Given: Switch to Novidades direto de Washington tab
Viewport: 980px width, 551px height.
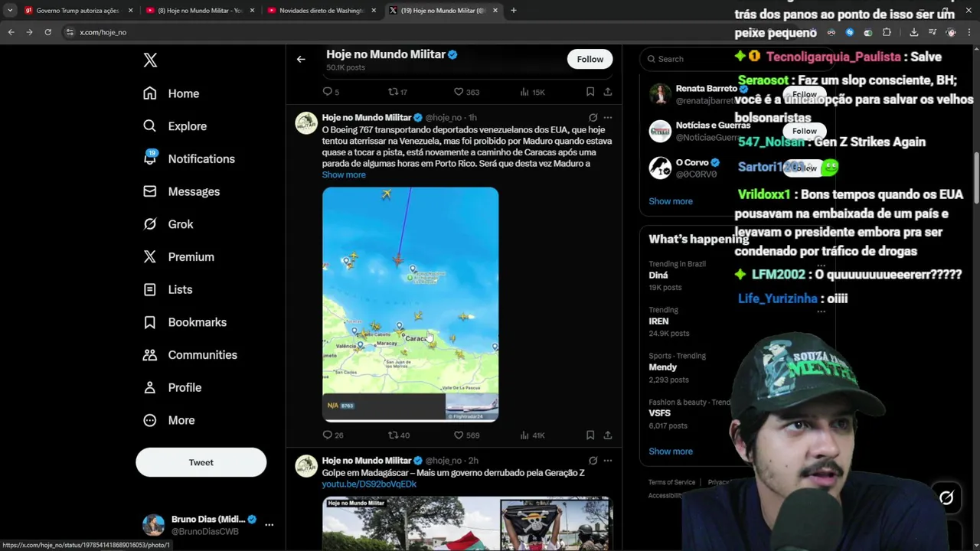Looking at the screenshot, I should [x=320, y=11].
